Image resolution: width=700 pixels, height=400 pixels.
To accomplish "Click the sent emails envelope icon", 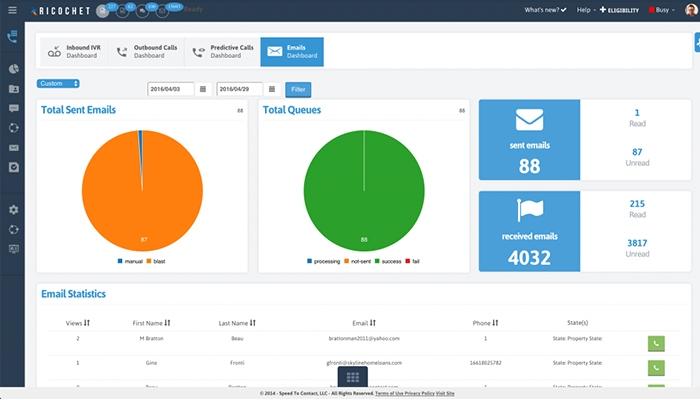I will 529,120.
